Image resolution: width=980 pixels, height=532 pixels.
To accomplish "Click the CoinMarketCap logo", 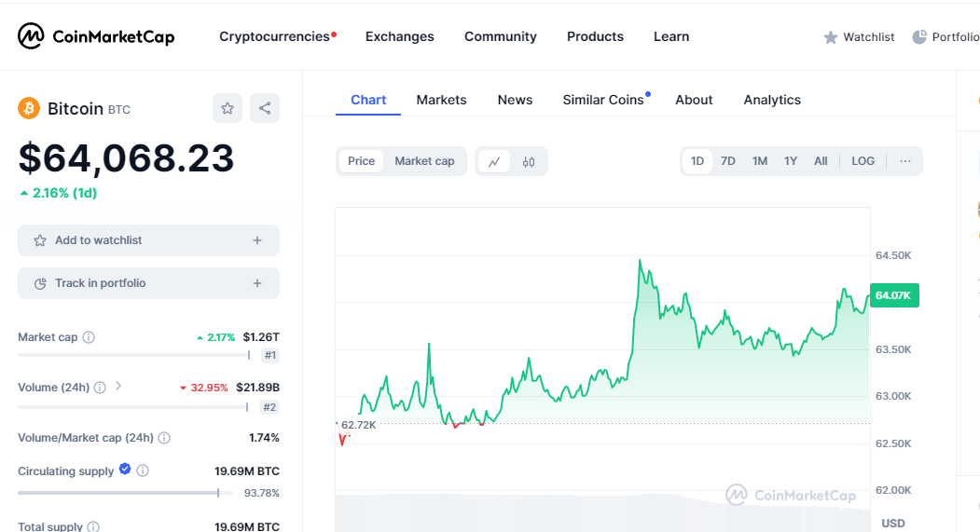I will [x=96, y=36].
